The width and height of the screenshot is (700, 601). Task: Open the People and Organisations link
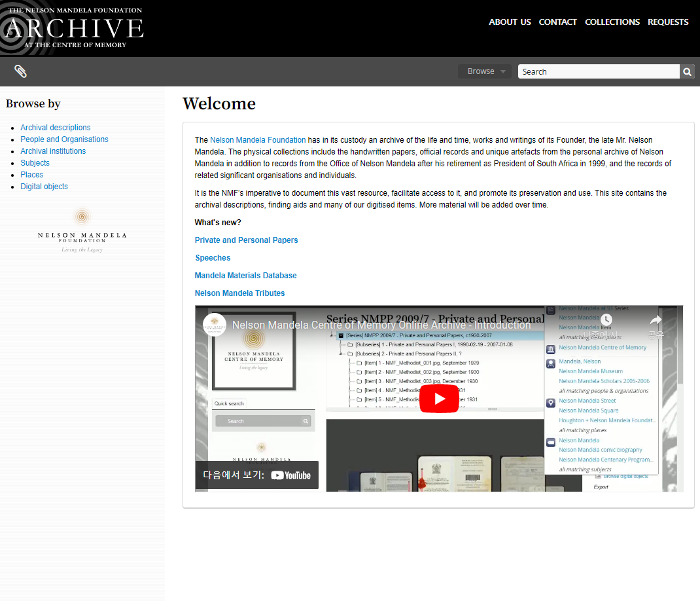coord(64,139)
